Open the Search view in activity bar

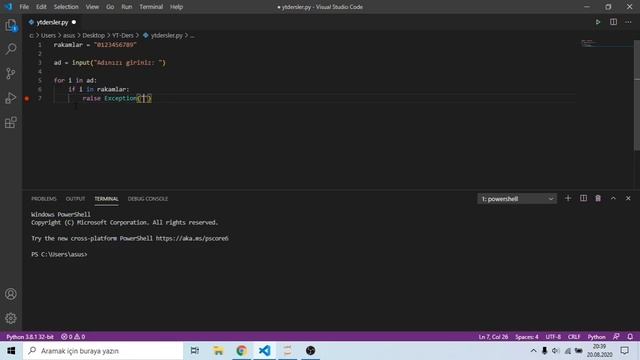coord(11,49)
